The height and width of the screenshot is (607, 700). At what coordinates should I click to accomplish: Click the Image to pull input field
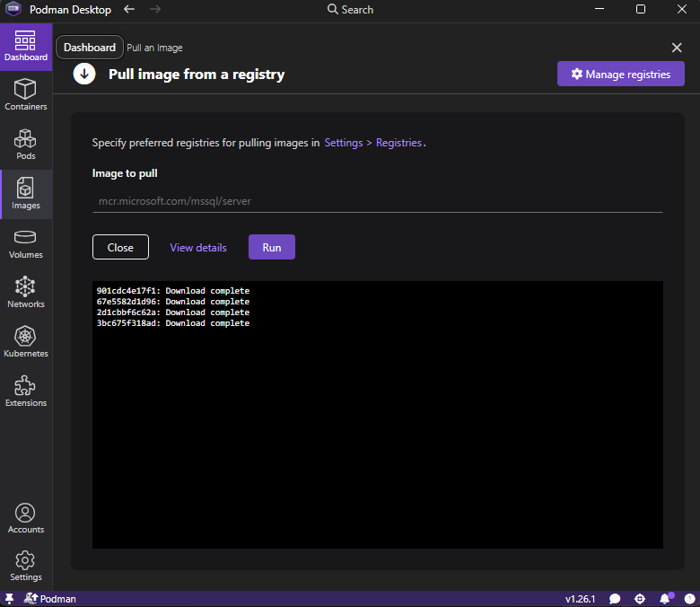point(377,201)
